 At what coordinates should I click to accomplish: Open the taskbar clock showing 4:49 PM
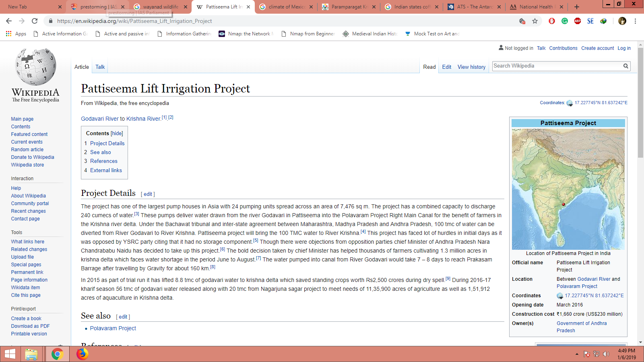coord(627,354)
